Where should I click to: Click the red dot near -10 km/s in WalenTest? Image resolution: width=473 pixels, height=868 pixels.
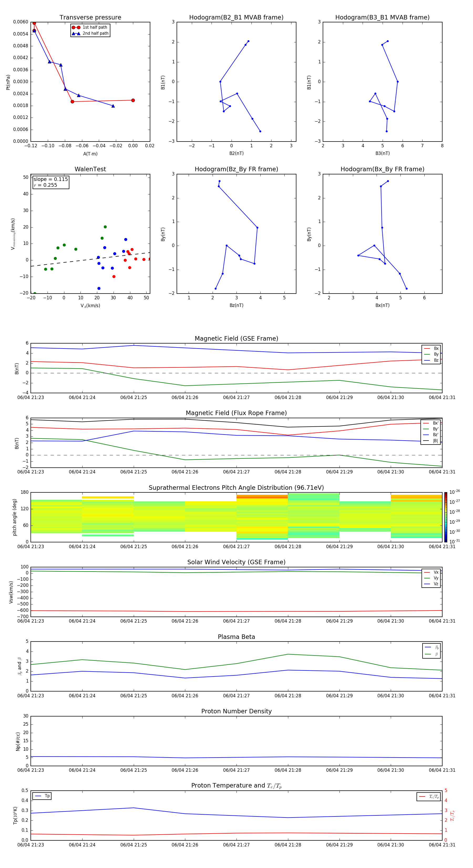pos(114,277)
